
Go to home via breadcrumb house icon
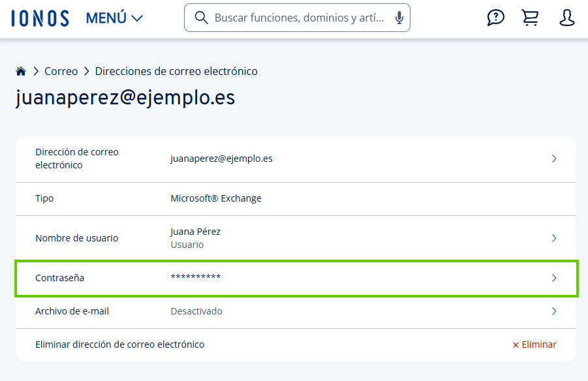pyautogui.click(x=21, y=71)
